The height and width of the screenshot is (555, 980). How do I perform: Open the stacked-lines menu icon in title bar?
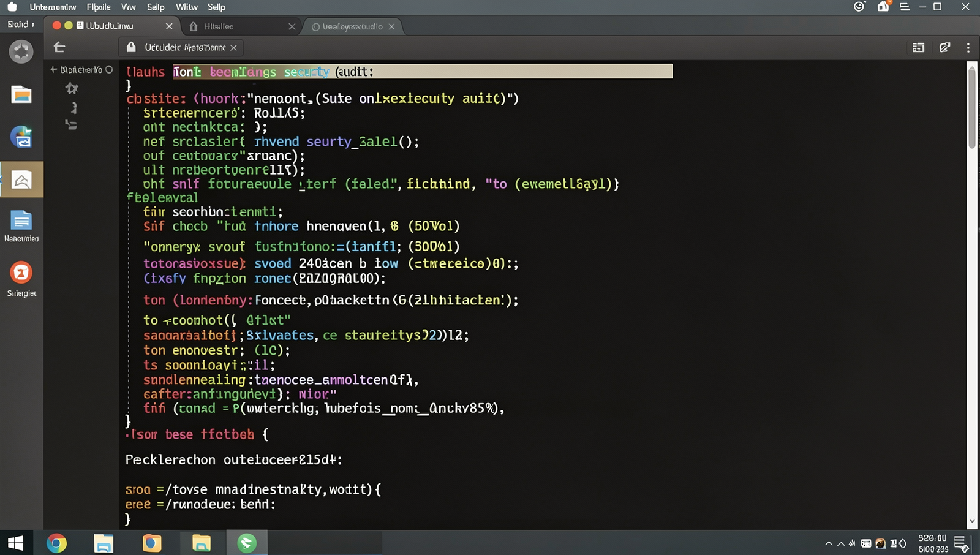(x=905, y=7)
